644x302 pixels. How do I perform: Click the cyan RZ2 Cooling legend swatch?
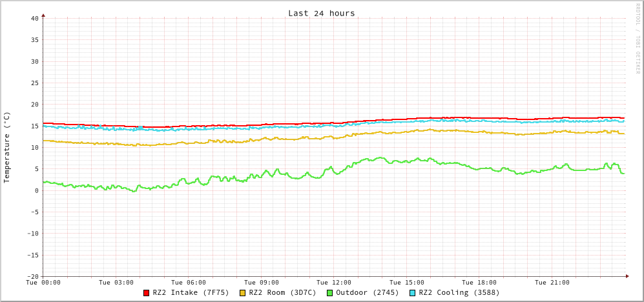pyautogui.click(x=413, y=293)
